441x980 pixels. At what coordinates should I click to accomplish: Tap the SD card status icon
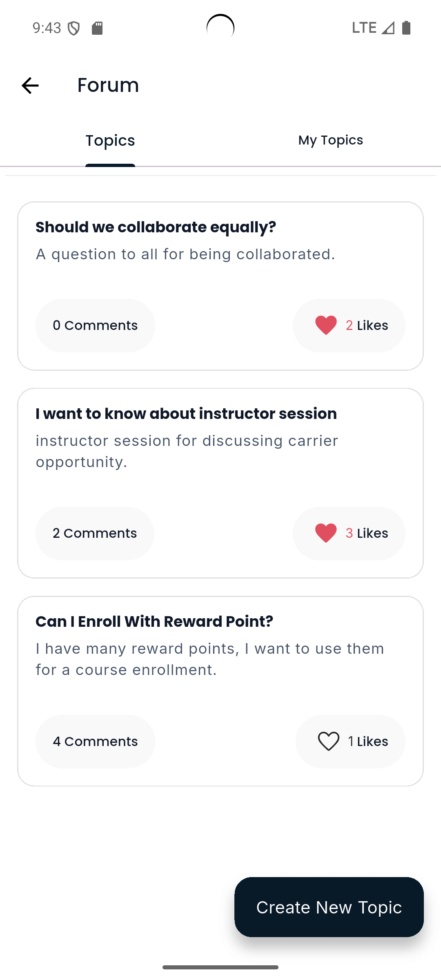(x=97, y=28)
